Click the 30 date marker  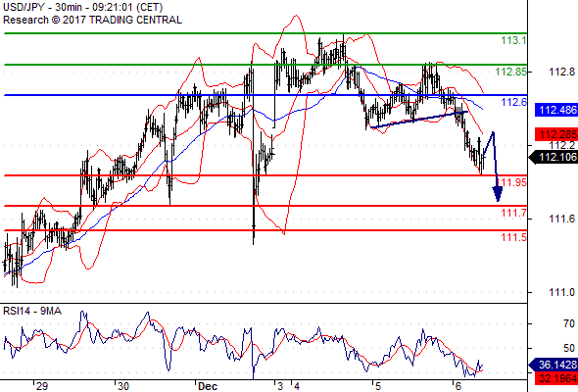[x=123, y=386]
